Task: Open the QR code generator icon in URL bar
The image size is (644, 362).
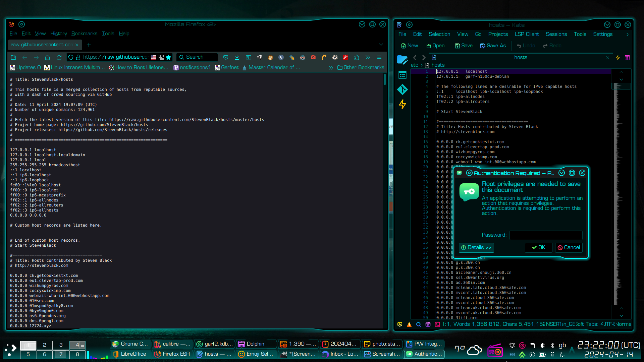Action: click(x=161, y=57)
